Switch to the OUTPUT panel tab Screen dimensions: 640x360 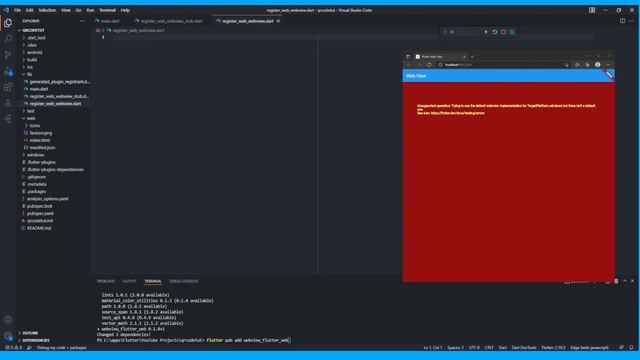tap(130, 281)
